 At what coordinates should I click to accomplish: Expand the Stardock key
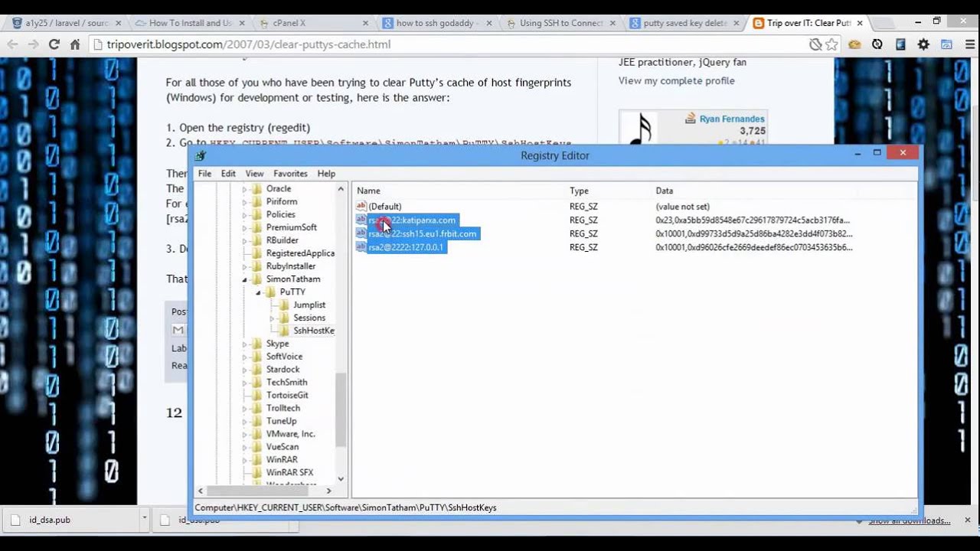tap(245, 370)
